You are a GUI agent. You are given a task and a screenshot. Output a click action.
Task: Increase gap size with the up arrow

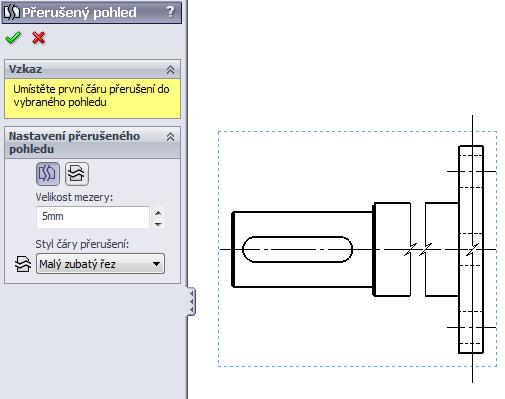pos(158,213)
